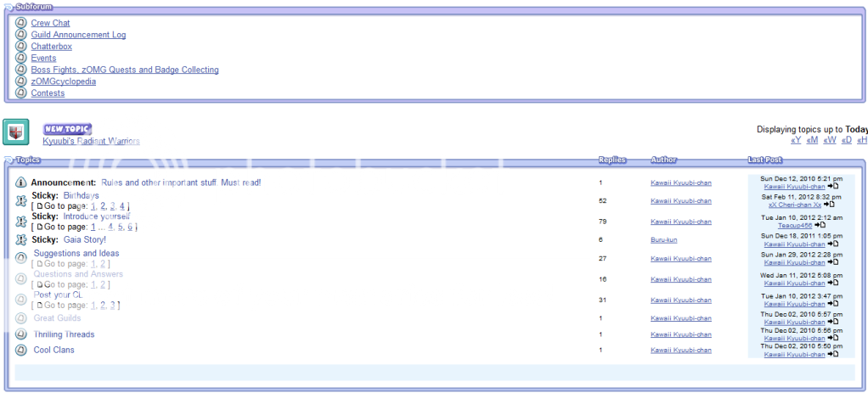Open the Thrilling Threads topic
This screenshot has width=868, height=393.
click(64, 334)
